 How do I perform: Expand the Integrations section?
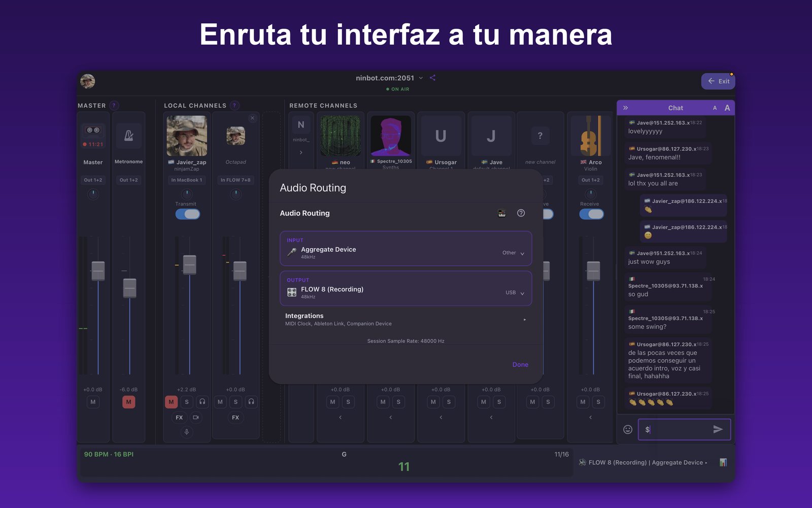(406, 319)
